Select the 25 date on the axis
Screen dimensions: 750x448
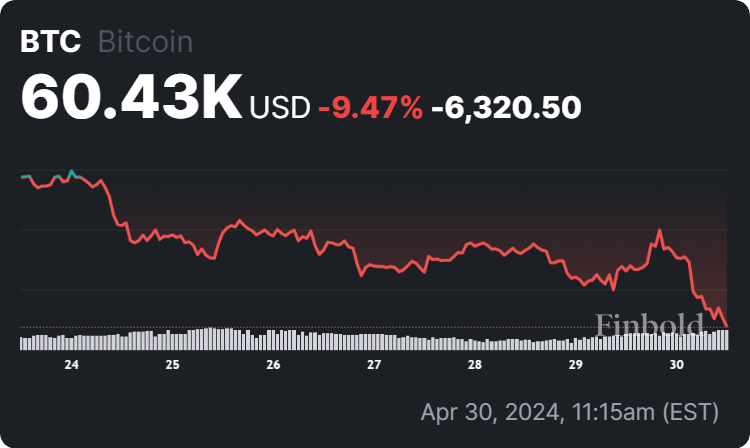(x=173, y=365)
